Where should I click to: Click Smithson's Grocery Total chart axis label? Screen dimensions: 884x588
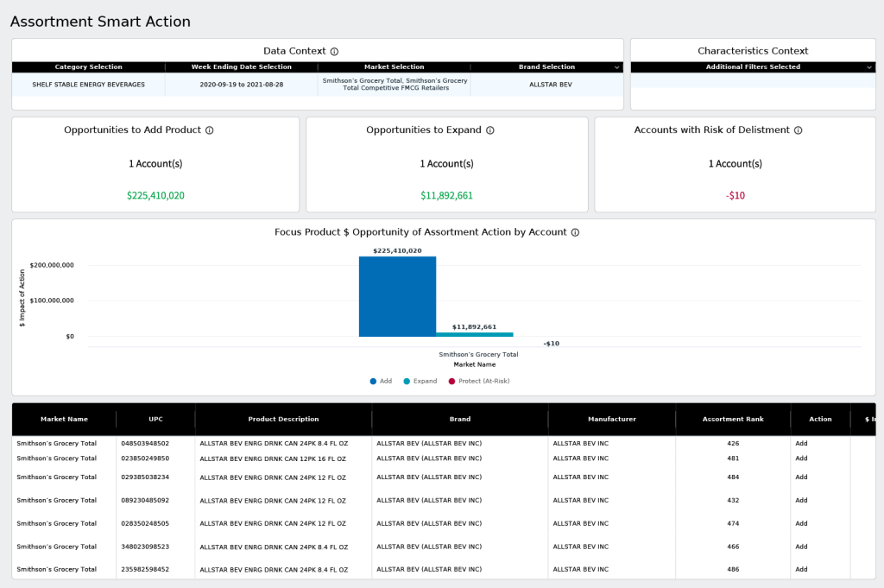[x=478, y=355]
